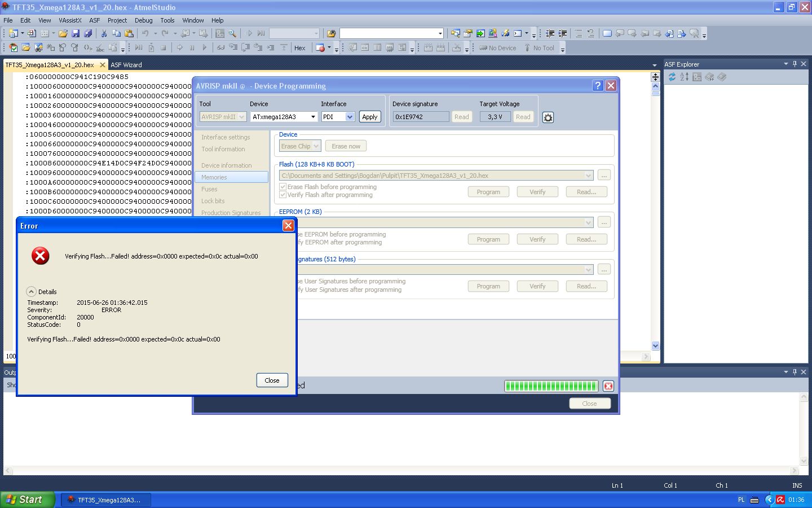The height and width of the screenshot is (508, 812).
Task: Click the Hex display toolbar button
Action: click(299, 48)
